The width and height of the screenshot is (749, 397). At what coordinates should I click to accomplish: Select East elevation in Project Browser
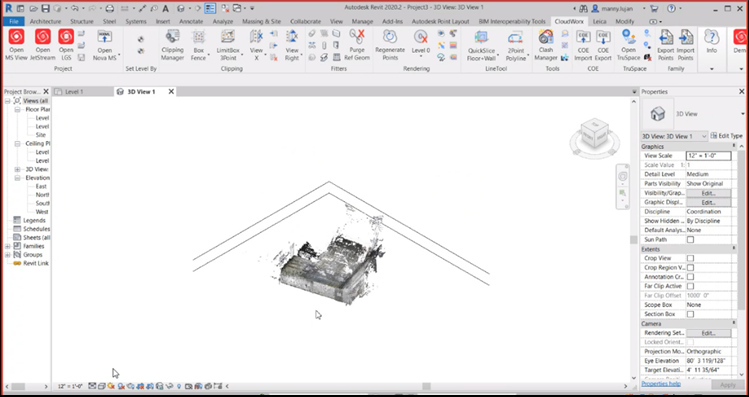coord(41,186)
